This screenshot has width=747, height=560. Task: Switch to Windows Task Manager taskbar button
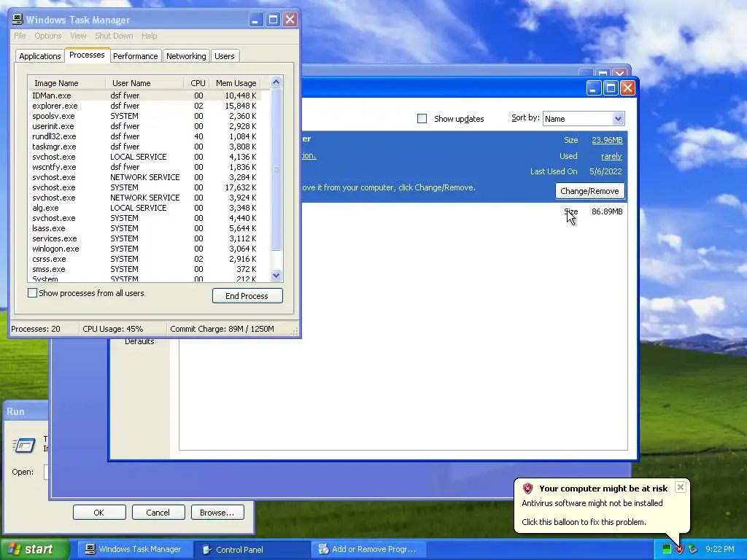(134, 550)
